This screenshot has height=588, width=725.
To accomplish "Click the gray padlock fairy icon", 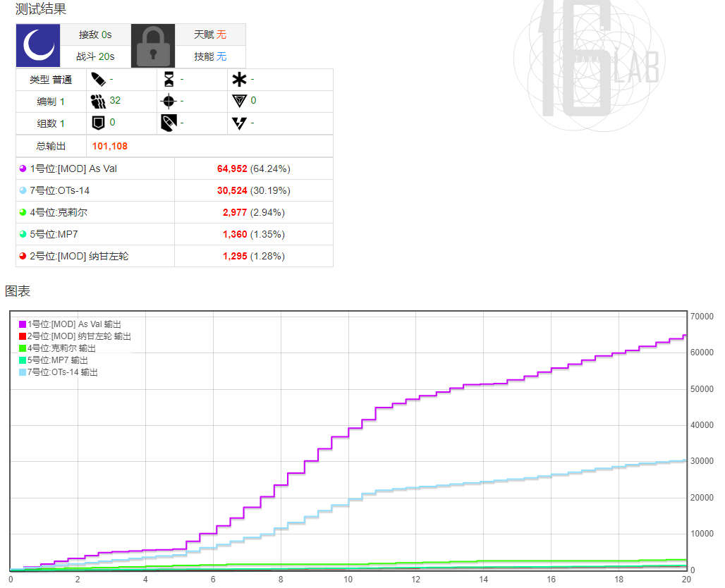I will click(153, 45).
